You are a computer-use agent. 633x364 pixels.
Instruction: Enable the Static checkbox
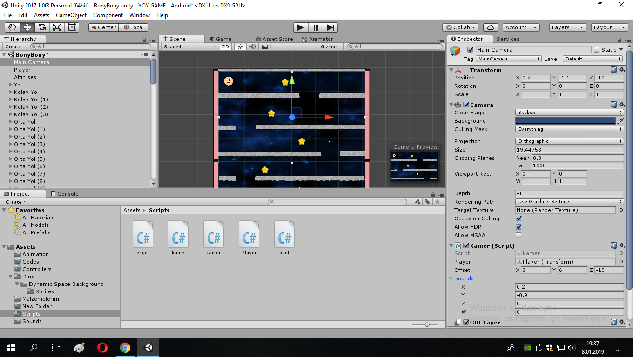point(597,50)
